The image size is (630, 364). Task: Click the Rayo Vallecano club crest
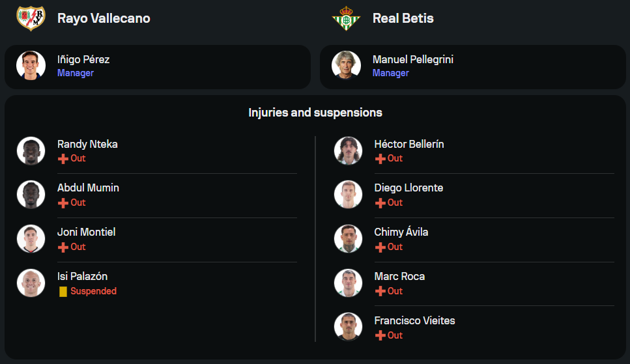(x=31, y=18)
